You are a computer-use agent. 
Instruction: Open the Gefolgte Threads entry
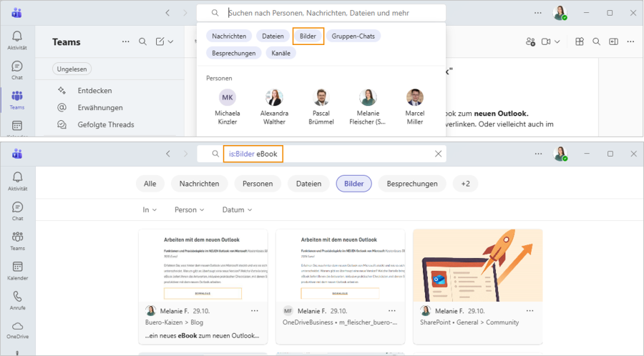coord(105,124)
